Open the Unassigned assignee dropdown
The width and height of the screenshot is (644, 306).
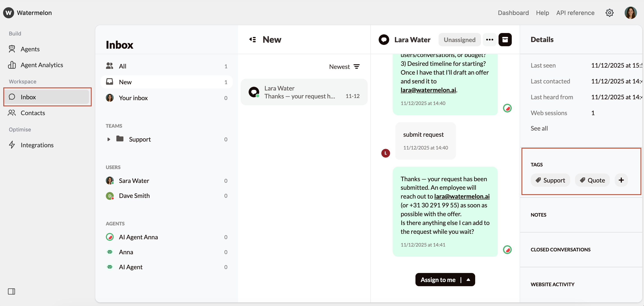[x=460, y=39]
